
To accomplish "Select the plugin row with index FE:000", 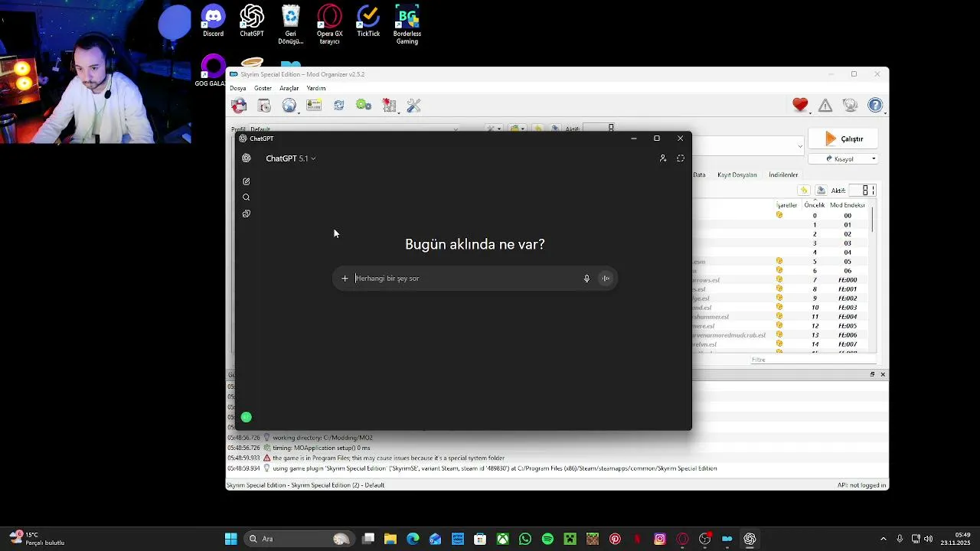I will coord(781,280).
